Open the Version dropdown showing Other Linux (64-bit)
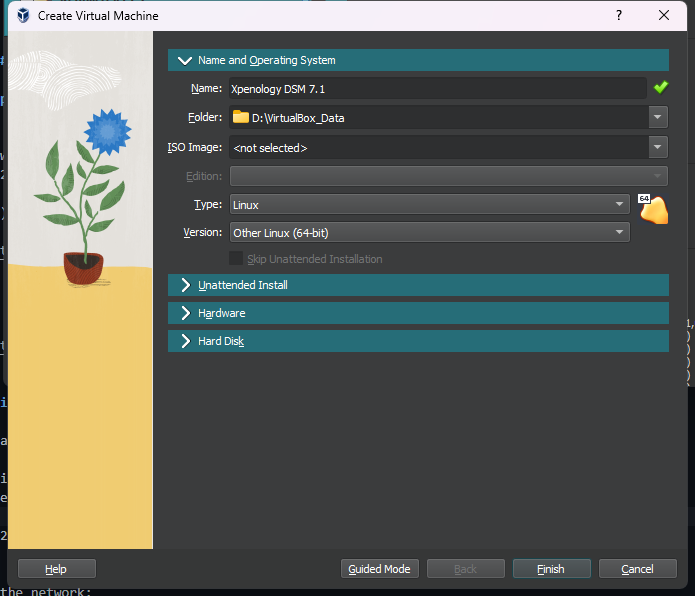695x596 pixels. 429,232
